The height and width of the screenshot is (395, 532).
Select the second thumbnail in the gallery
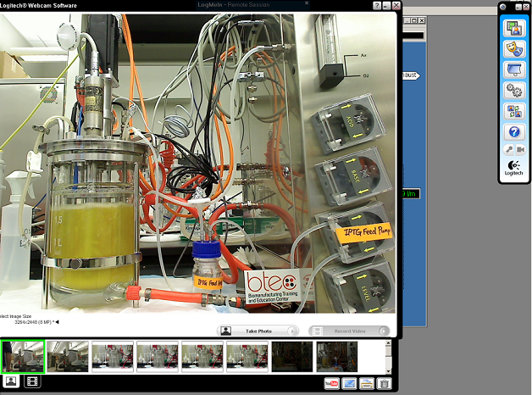tap(67, 357)
